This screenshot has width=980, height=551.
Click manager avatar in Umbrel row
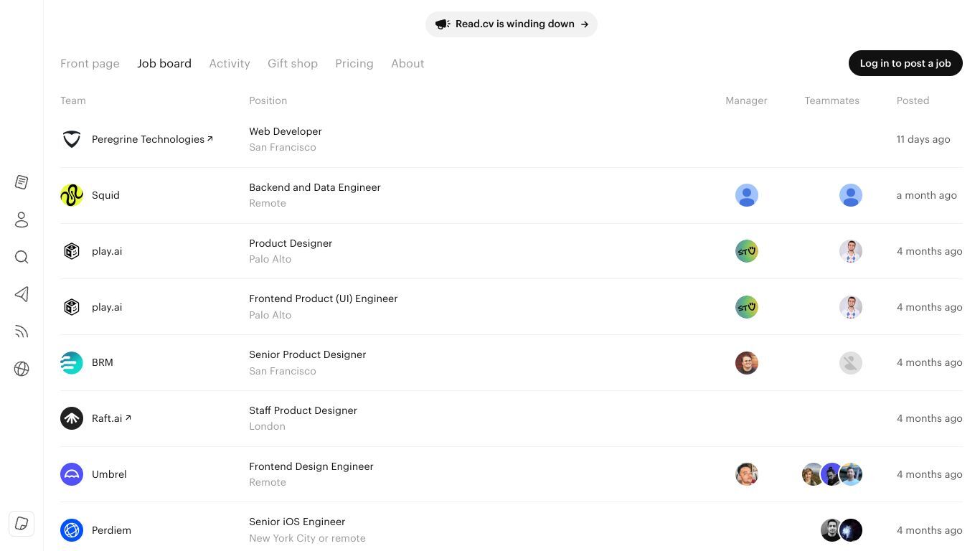tap(747, 474)
